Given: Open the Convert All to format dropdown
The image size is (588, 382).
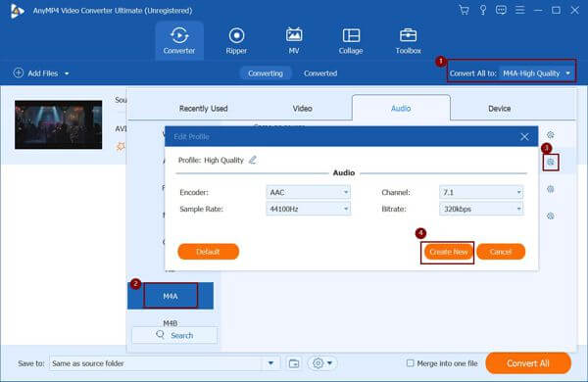Looking at the screenshot, I should click(x=537, y=73).
